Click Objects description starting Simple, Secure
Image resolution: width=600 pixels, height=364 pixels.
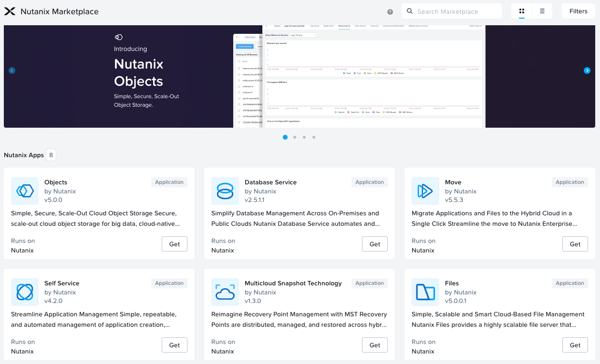96,218
